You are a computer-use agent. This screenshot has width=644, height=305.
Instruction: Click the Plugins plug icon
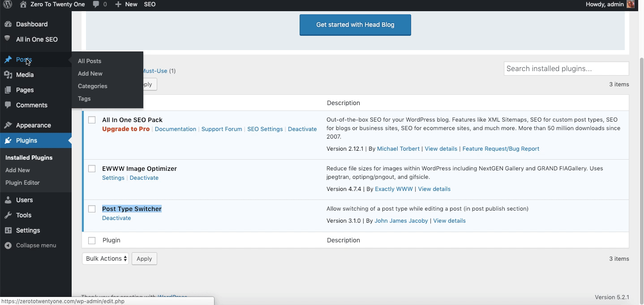click(8, 140)
